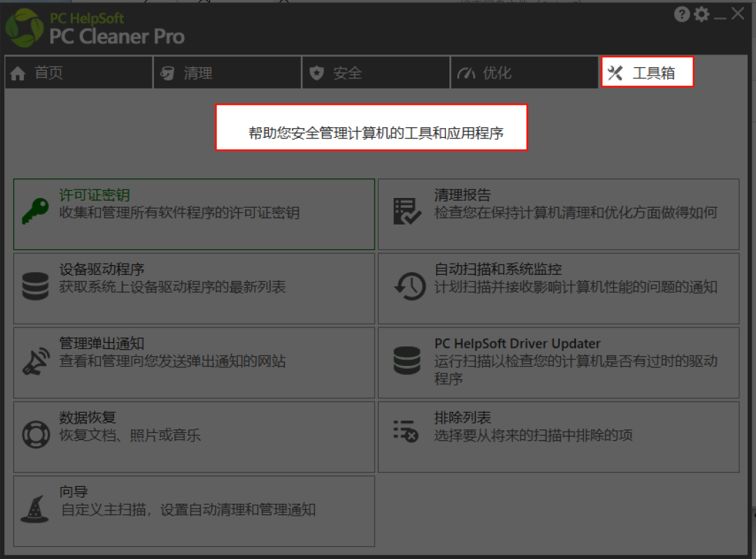Click the text 查看和管理向您发送弹出通知的网站
Viewport: 756px width, 559px height.
click(x=173, y=361)
